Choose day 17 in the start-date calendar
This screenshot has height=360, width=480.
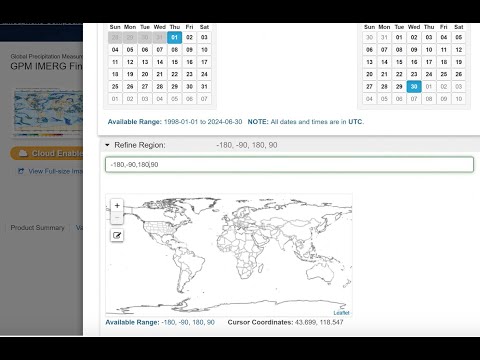(x=204, y=62)
